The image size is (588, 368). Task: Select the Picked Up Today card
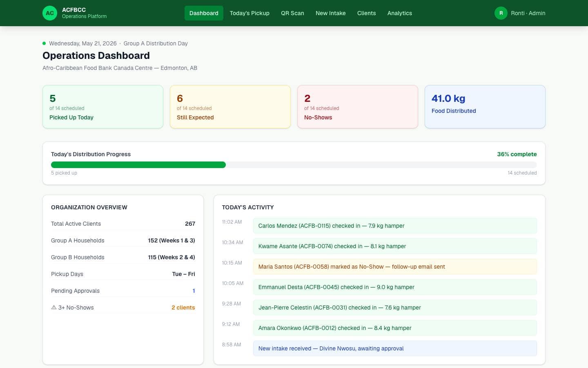103,107
